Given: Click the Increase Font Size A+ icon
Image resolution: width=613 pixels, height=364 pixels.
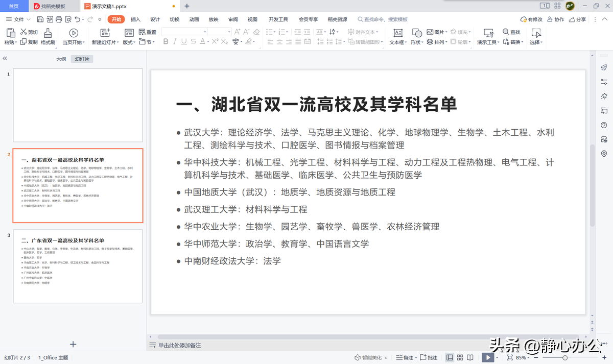Looking at the screenshot, I should pyautogui.click(x=238, y=32).
